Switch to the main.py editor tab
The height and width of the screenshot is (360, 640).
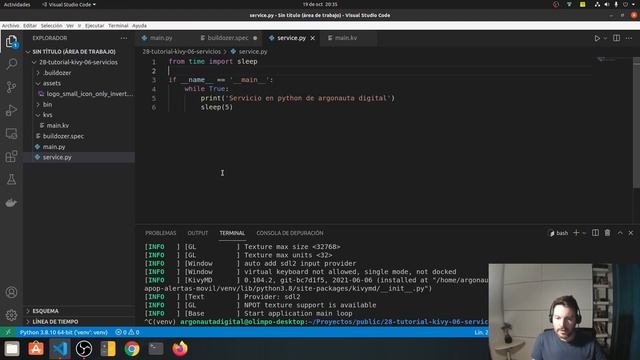(161, 38)
